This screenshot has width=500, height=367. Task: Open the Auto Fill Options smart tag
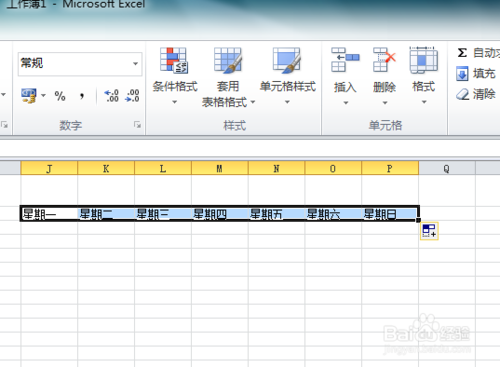429,231
